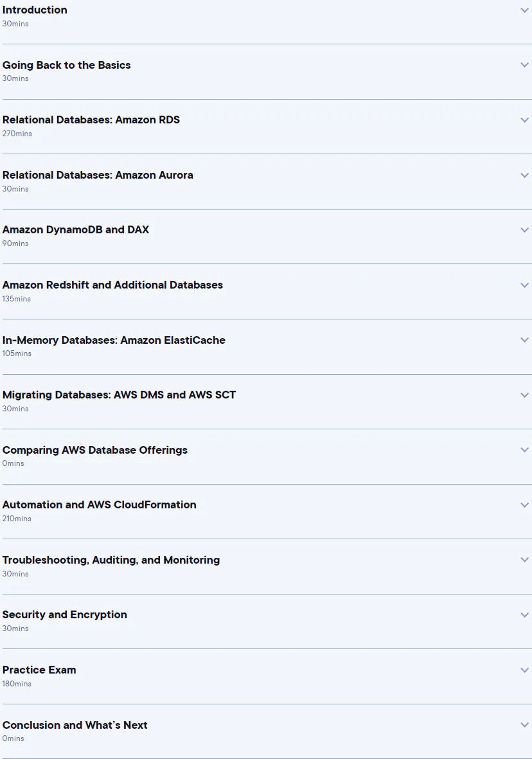Select the Amazon DynamoDB and DAX title
Screen dimensions: 532x759
tap(76, 230)
